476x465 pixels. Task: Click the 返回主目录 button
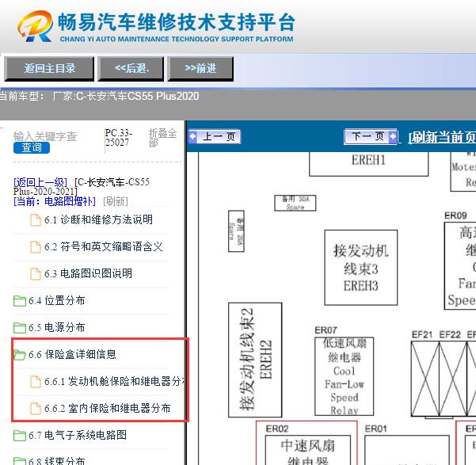[49, 68]
